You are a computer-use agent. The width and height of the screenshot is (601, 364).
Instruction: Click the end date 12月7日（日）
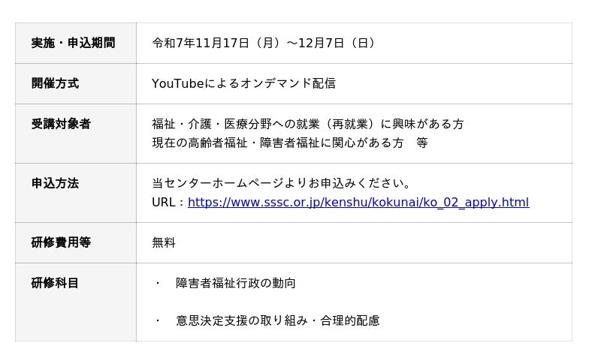tap(337, 44)
